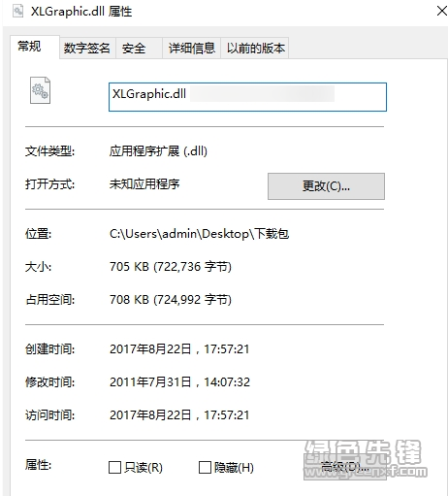Screen dimensions: 448x496
Task: Close the XLGraphic.dll properties dialog
Action: (x=441, y=11)
